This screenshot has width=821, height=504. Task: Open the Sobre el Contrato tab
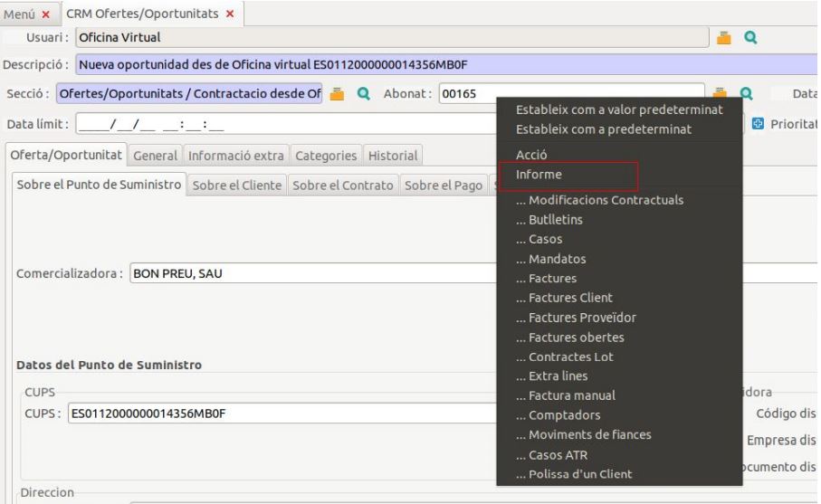point(344,185)
